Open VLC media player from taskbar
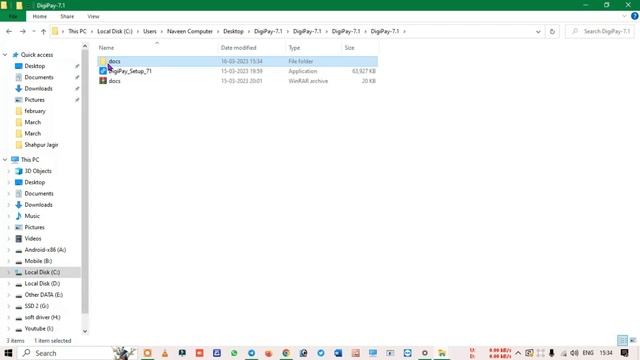Image resolution: width=640 pixels, height=360 pixels. [165, 353]
